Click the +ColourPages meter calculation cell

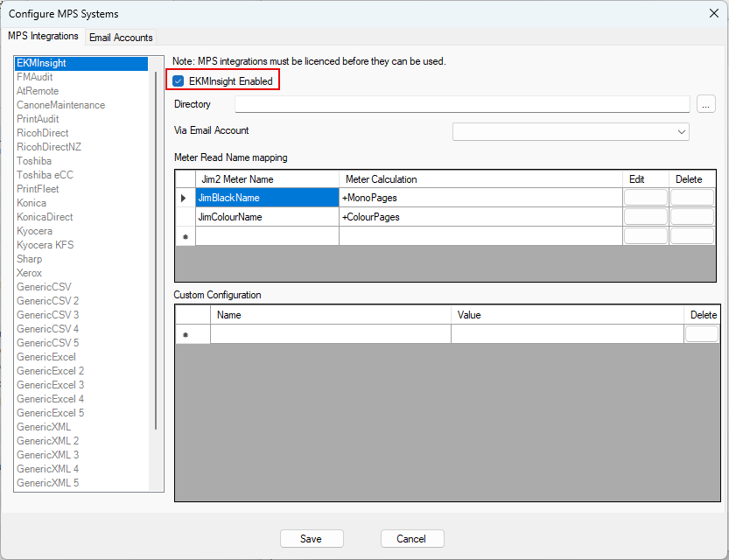[x=480, y=217]
